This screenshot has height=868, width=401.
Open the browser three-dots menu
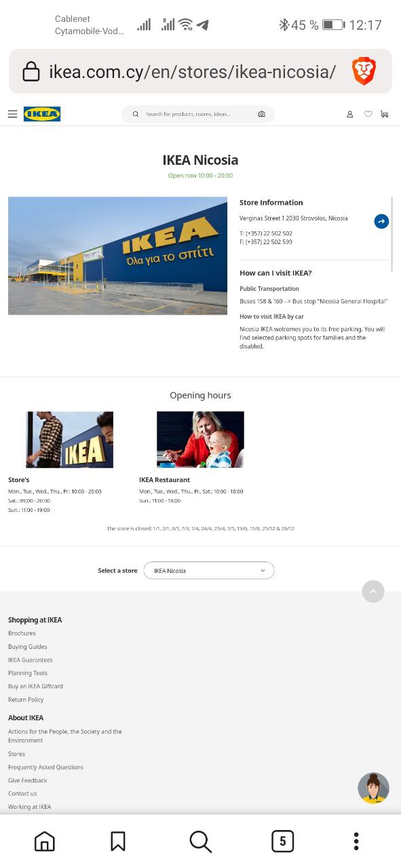[x=356, y=842]
